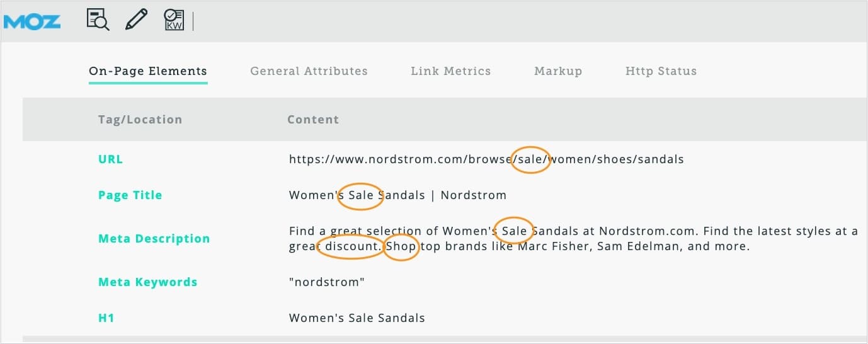Click the "nordstrom" meta keywords value
This screenshot has height=344, width=868.
pos(326,282)
